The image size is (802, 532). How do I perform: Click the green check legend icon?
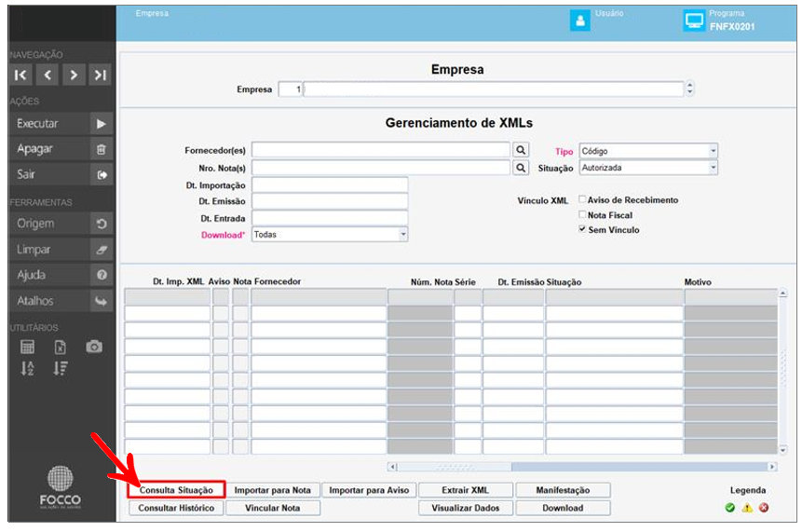click(x=730, y=508)
